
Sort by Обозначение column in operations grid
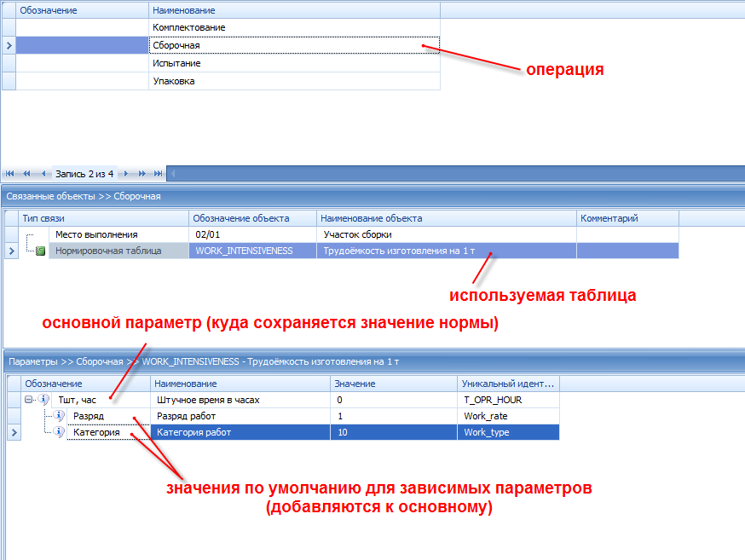[x=82, y=10]
